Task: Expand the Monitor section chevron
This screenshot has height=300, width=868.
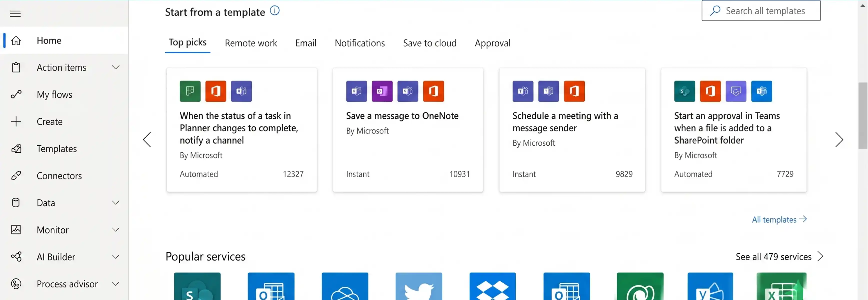Action: [115, 230]
